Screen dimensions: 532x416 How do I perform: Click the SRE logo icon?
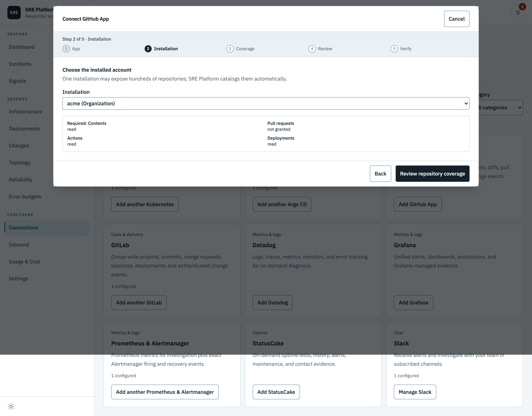(14, 12)
